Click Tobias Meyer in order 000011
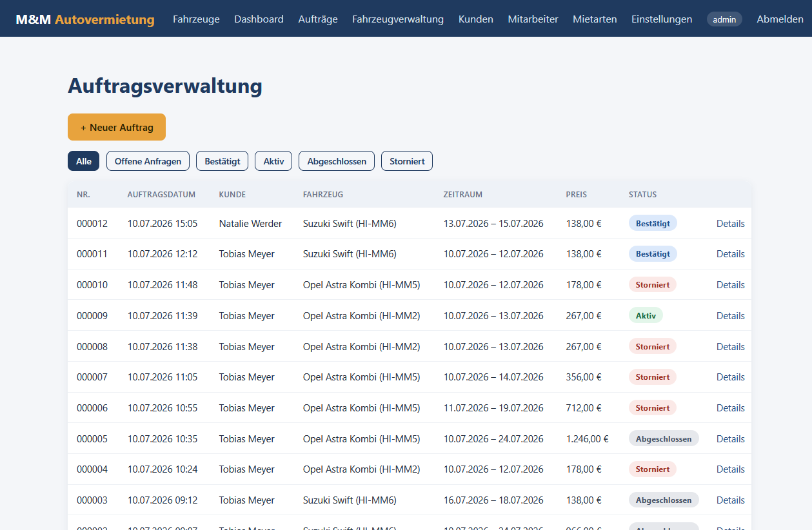 coord(247,254)
